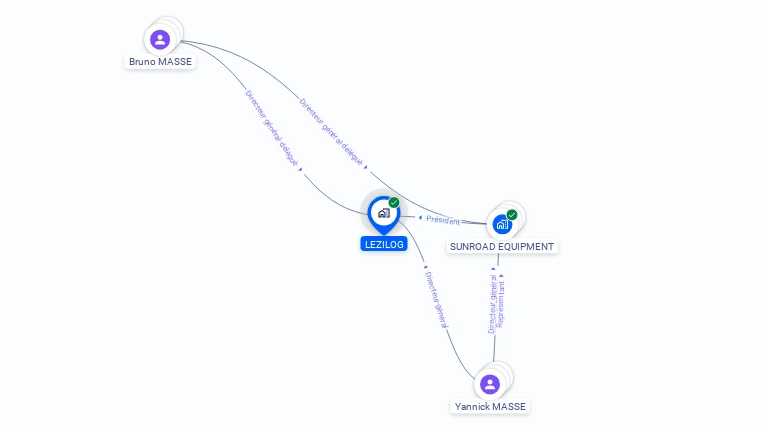Select Yannick MASSE purple person icon
Screen dimensions: 768x432
(490, 384)
